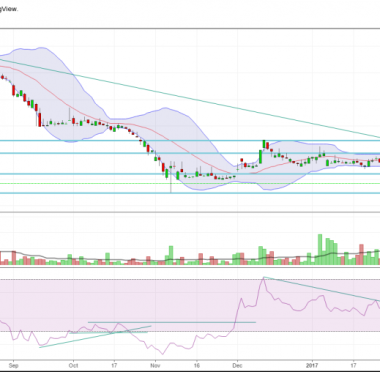Click the "17" label after 2017
Screen dimensions: 380x372
click(x=354, y=366)
